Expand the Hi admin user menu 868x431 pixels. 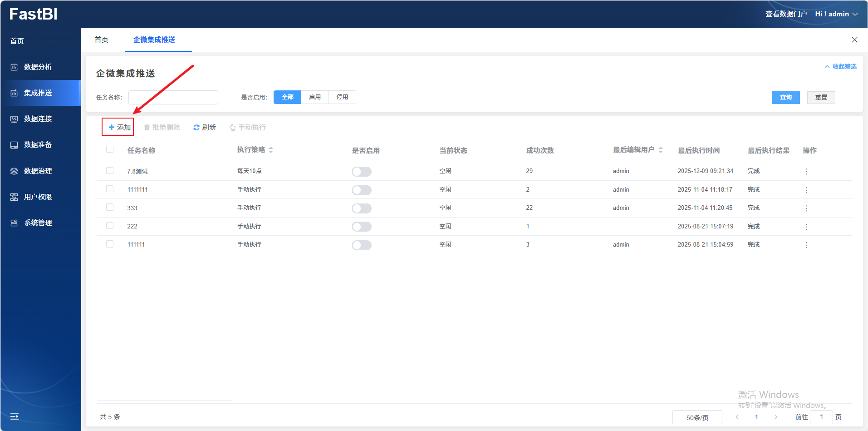pos(836,14)
